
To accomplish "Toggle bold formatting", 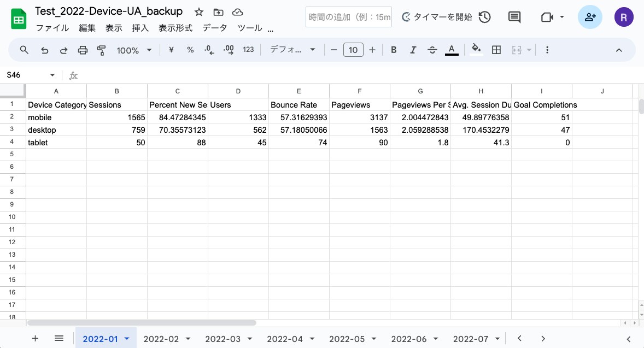I will (394, 50).
